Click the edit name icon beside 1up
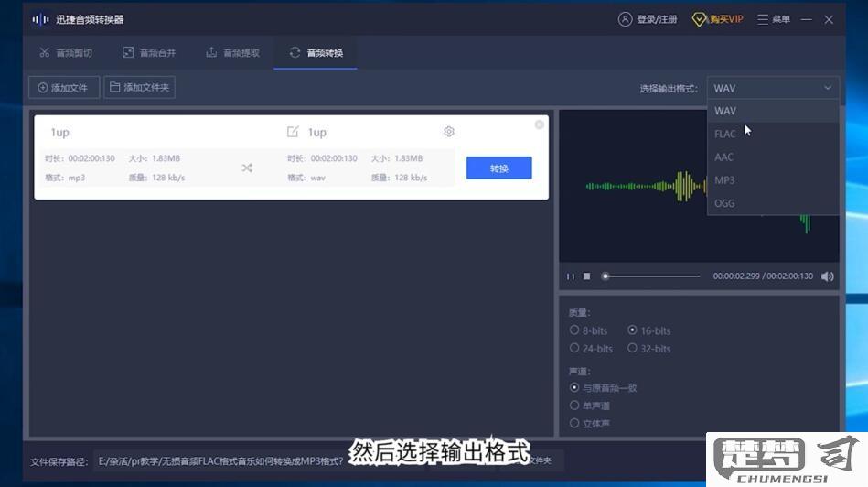The image size is (868, 487). click(293, 132)
